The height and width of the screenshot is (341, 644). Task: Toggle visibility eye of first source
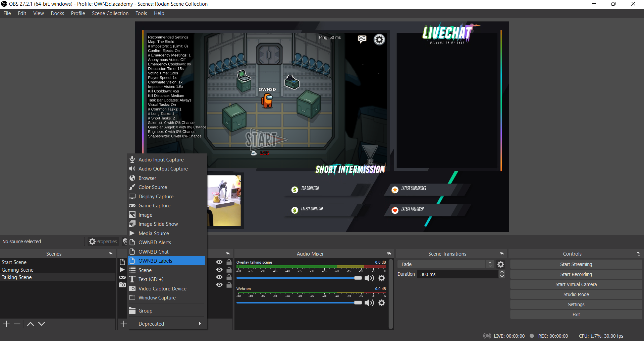pyautogui.click(x=219, y=262)
